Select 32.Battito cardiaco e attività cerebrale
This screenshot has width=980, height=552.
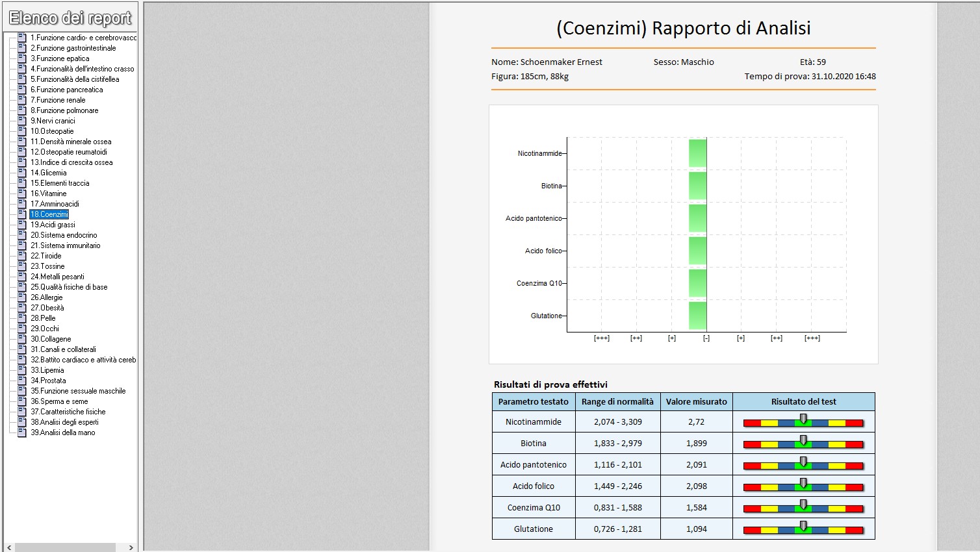pyautogui.click(x=83, y=360)
